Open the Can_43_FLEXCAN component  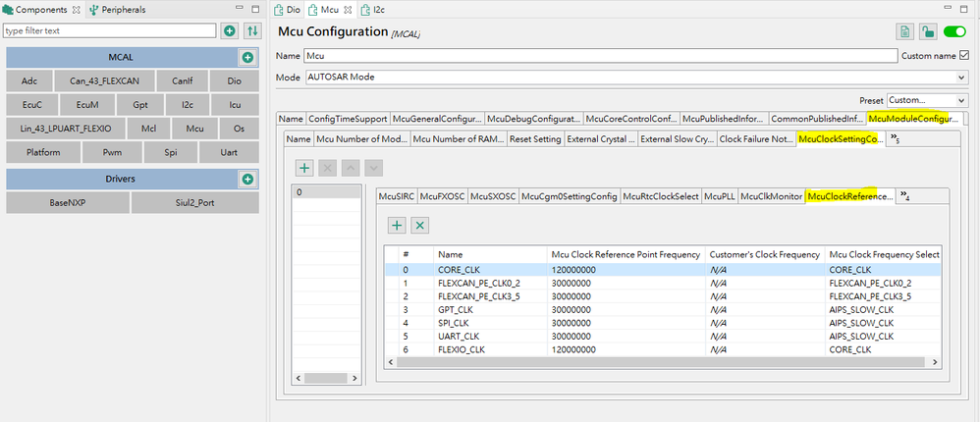coord(96,81)
